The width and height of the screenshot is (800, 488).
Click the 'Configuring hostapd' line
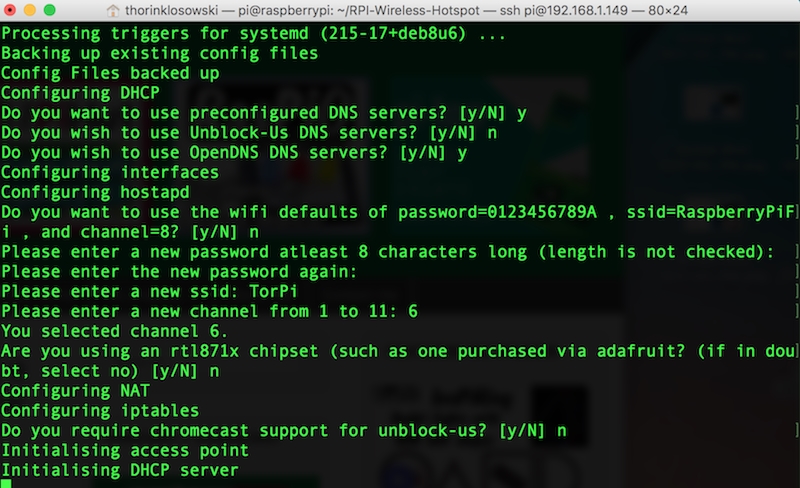coord(95,192)
